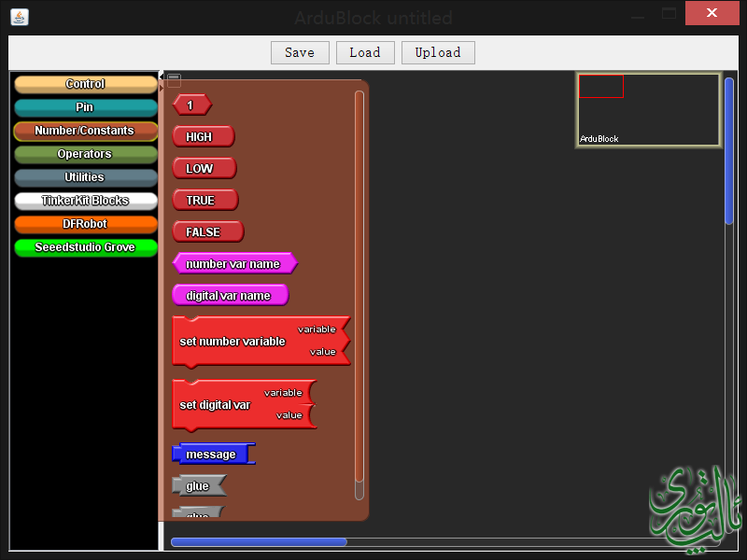Select the set digital var block
Screen dimensions: 747x560
(x=245, y=405)
